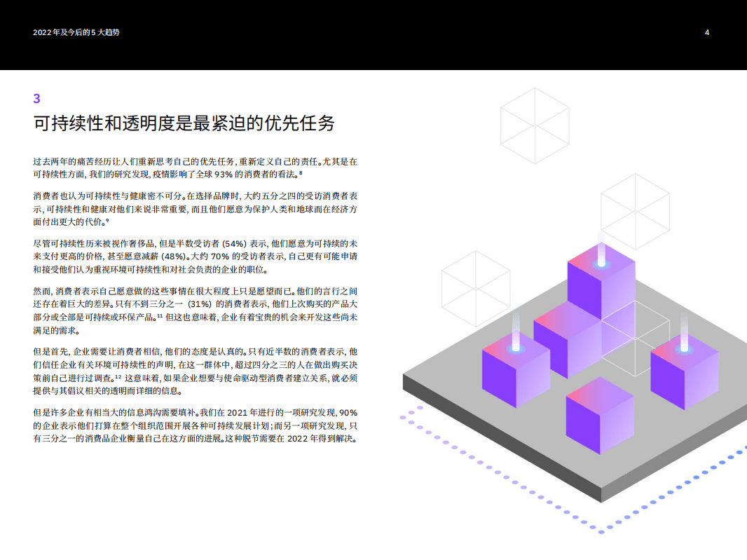Select the page number 4 in the header
This screenshot has width=747, height=560.
(x=708, y=32)
